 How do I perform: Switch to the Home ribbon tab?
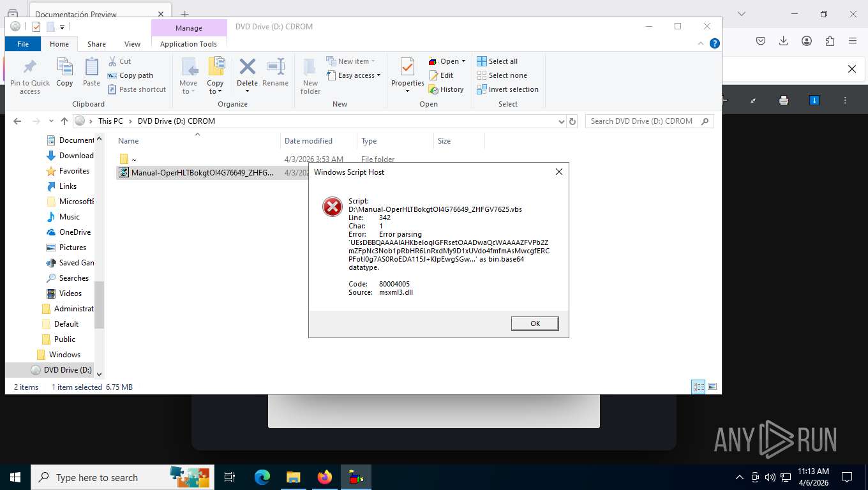pyautogui.click(x=59, y=44)
